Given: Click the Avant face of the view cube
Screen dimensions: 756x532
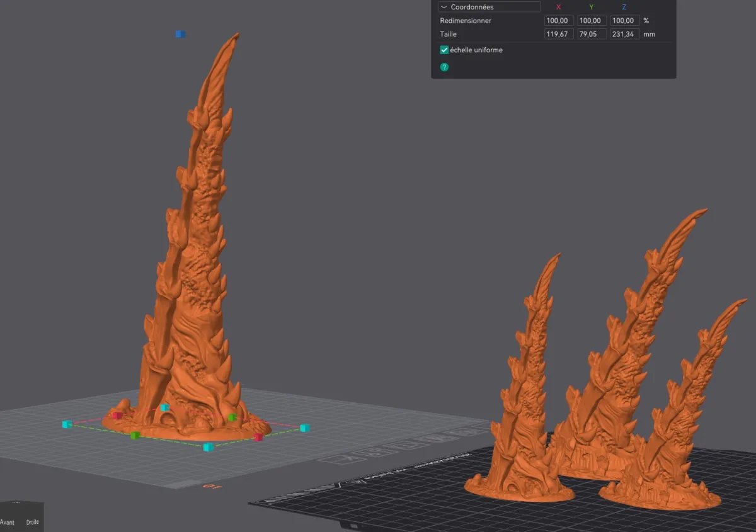Looking at the screenshot, I should 7,522.
